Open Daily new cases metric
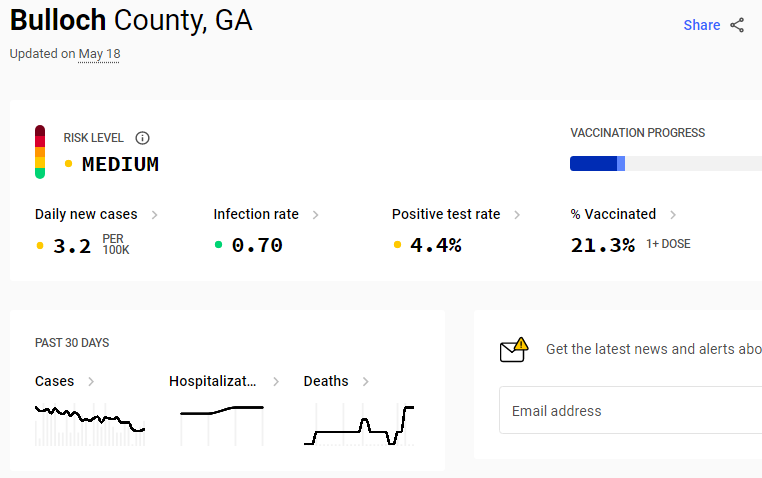Screen dimensions: 762x478 pos(86,214)
